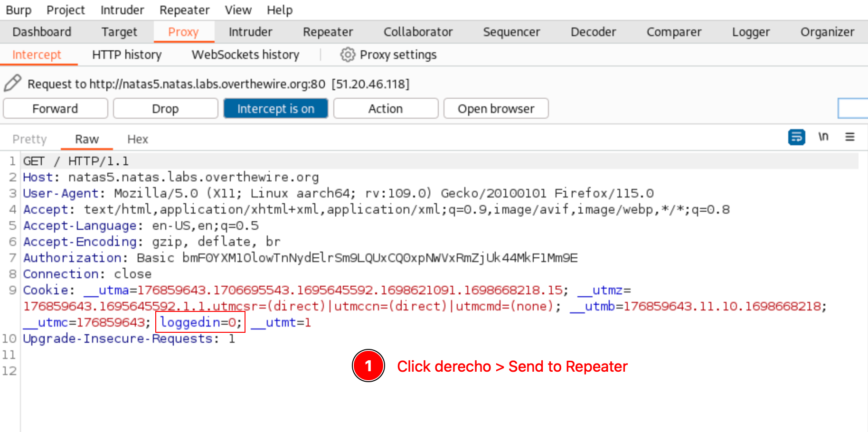Open the Intruder menu in menu bar
Image resolution: width=868 pixels, height=432 pixels.
click(x=122, y=10)
